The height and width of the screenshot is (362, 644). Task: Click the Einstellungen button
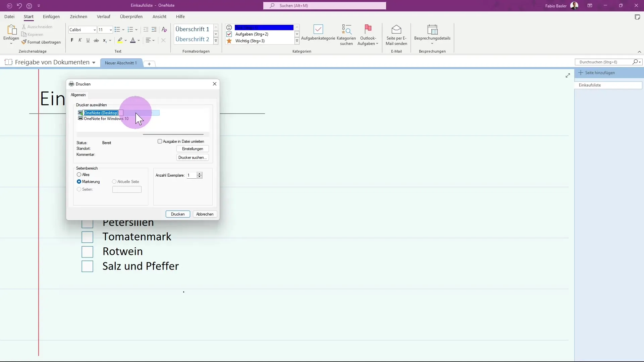pos(193,149)
